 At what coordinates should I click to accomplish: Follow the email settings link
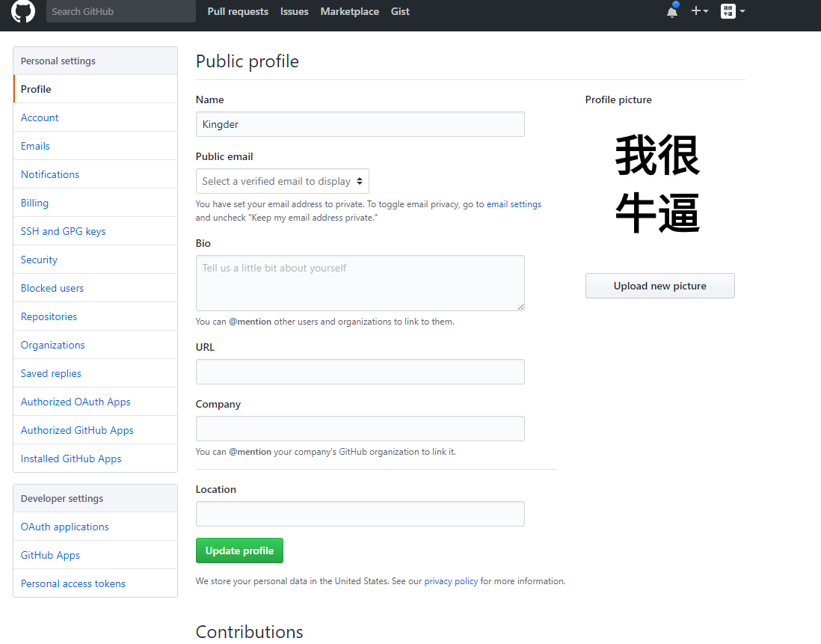click(x=514, y=204)
